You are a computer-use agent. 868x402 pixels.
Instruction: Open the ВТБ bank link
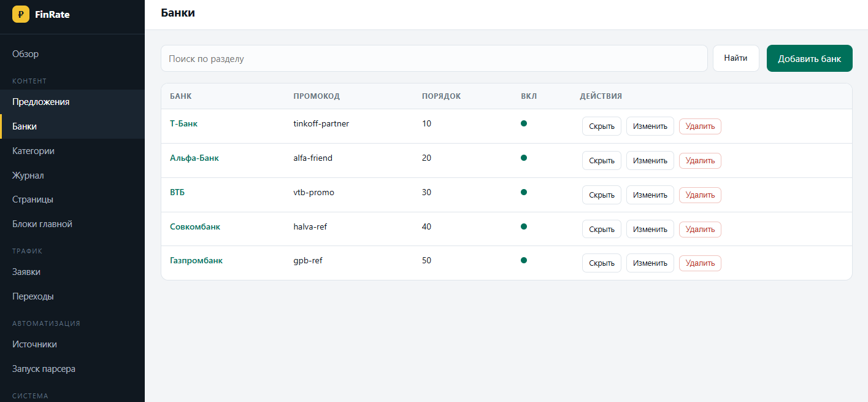click(x=177, y=192)
